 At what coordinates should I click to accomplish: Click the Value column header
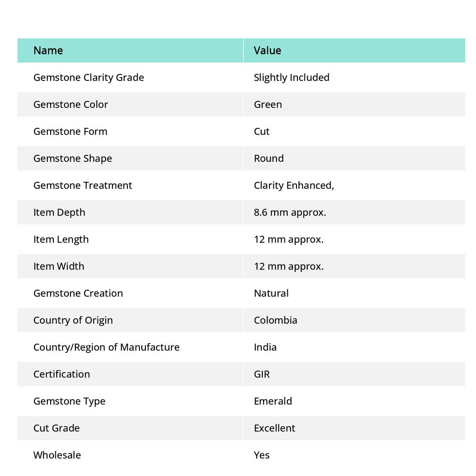(x=267, y=50)
